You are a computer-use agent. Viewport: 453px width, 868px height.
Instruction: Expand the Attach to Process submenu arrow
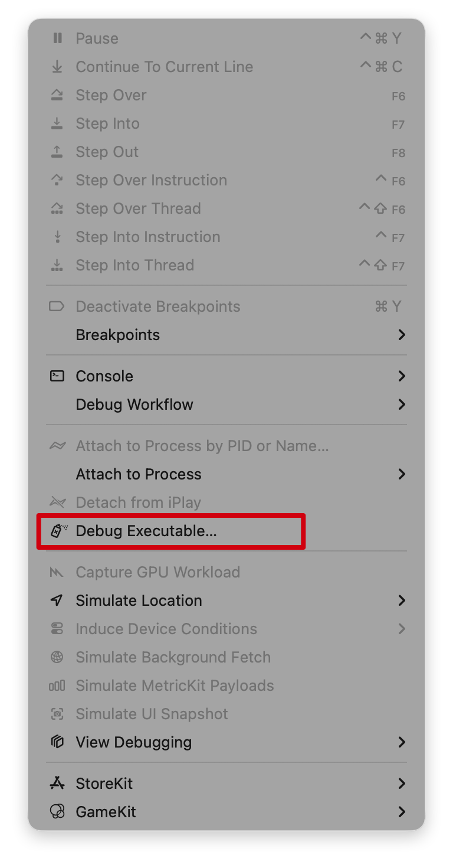[402, 474]
